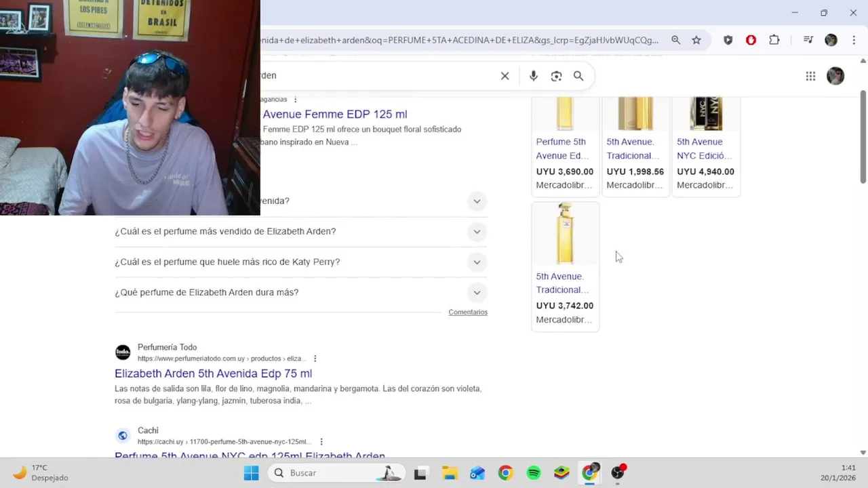Open the red stop-hand ad blocker extension
This screenshot has height=488, width=868.
[x=751, y=40]
